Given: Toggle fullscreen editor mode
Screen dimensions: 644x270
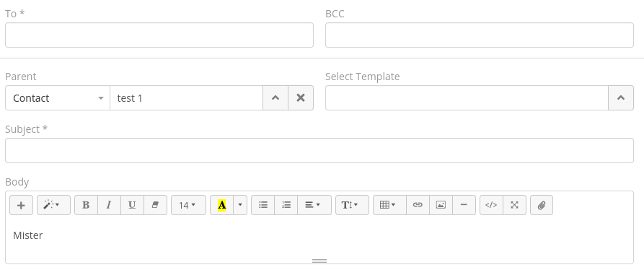Looking at the screenshot, I should tap(514, 205).
